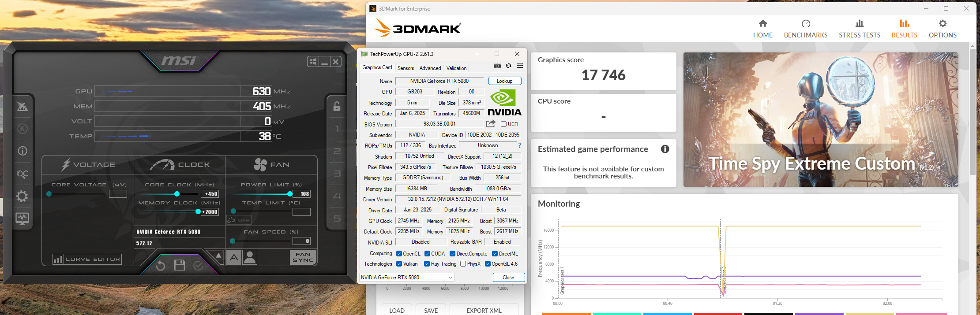
Task: Toggle the OpenGL 4.6 checkbox
Action: click(x=488, y=264)
